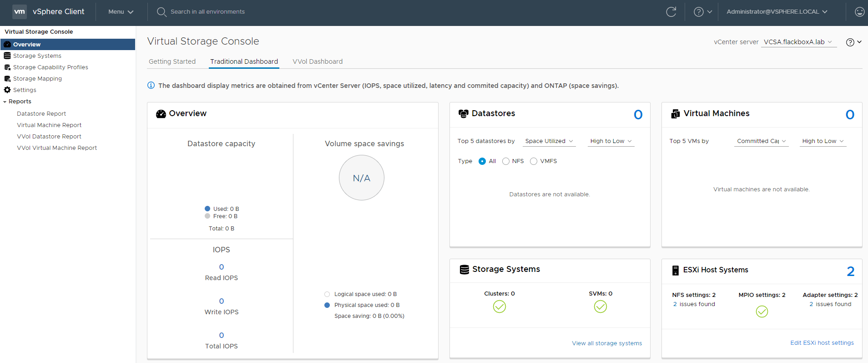Click the refresh icon in top bar
The width and height of the screenshot is (868, 363).
click(671, 12)
